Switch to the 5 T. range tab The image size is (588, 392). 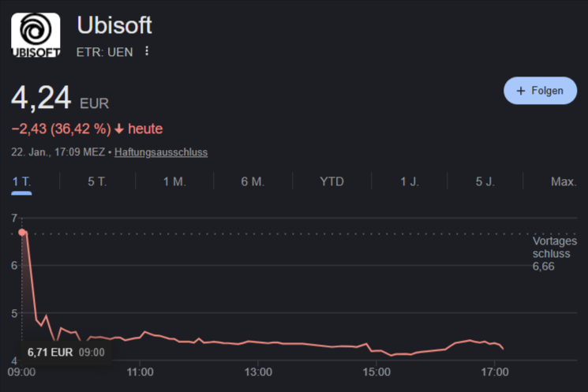(97, 181)
